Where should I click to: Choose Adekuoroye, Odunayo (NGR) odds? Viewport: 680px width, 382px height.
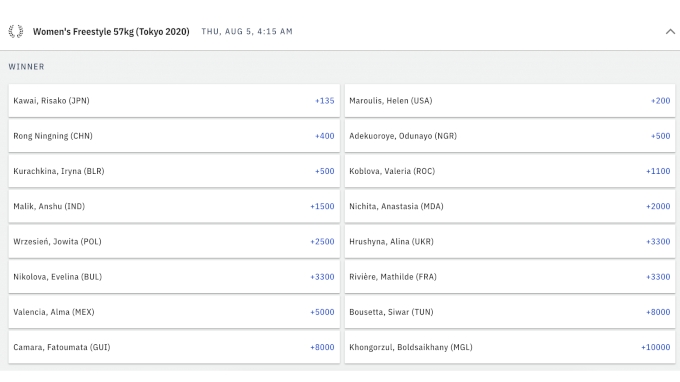tap(510, 136)
